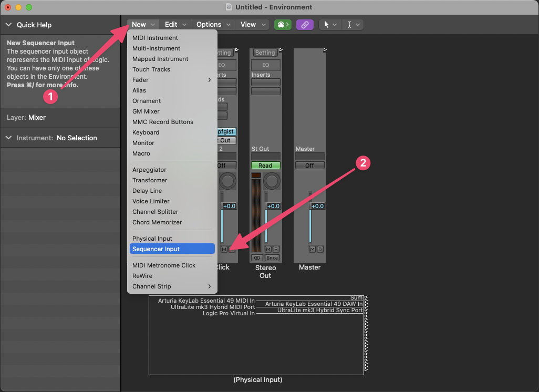Click the output cable triangle on Master strip

(x=325, y=50)
